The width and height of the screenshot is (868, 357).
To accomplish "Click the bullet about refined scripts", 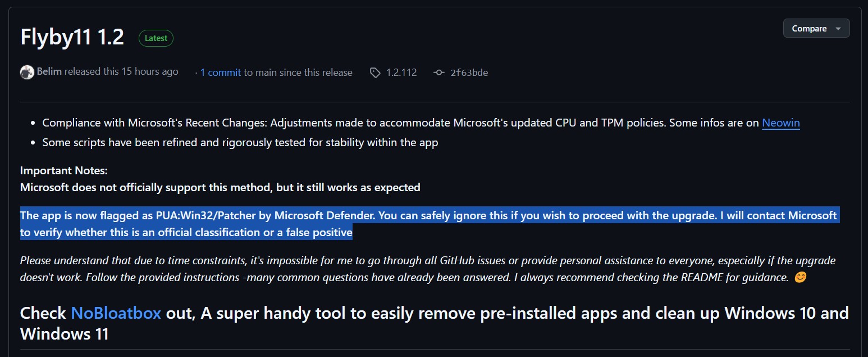I will click(240, 142).
